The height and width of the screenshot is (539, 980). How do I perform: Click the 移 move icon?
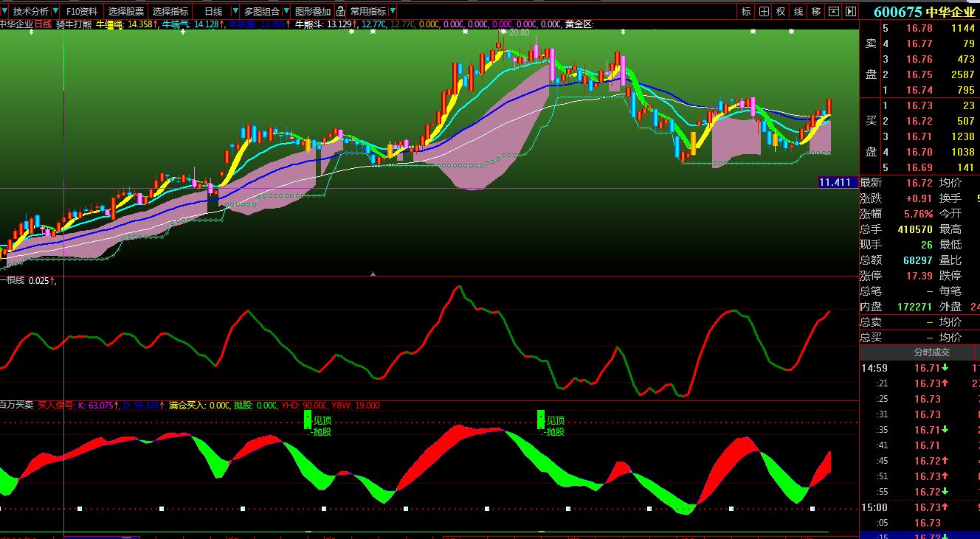click(816, 11)
